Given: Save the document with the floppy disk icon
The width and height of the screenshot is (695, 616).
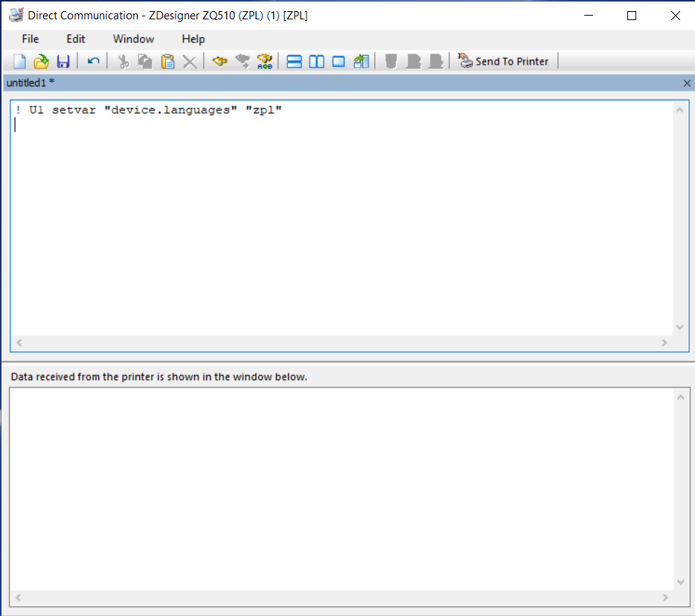Looking at the screenshot, I should point(63,62).
